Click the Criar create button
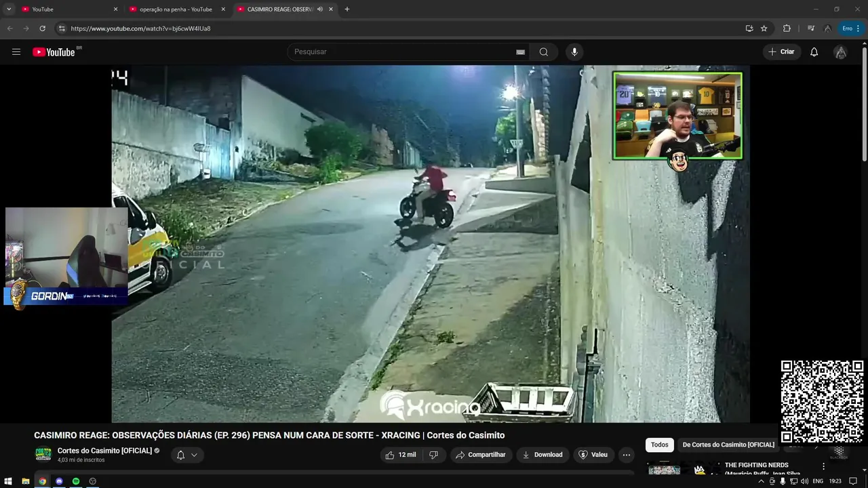Image resolution: width=868 pixels, height=488 pixels. tap(781, 52)
